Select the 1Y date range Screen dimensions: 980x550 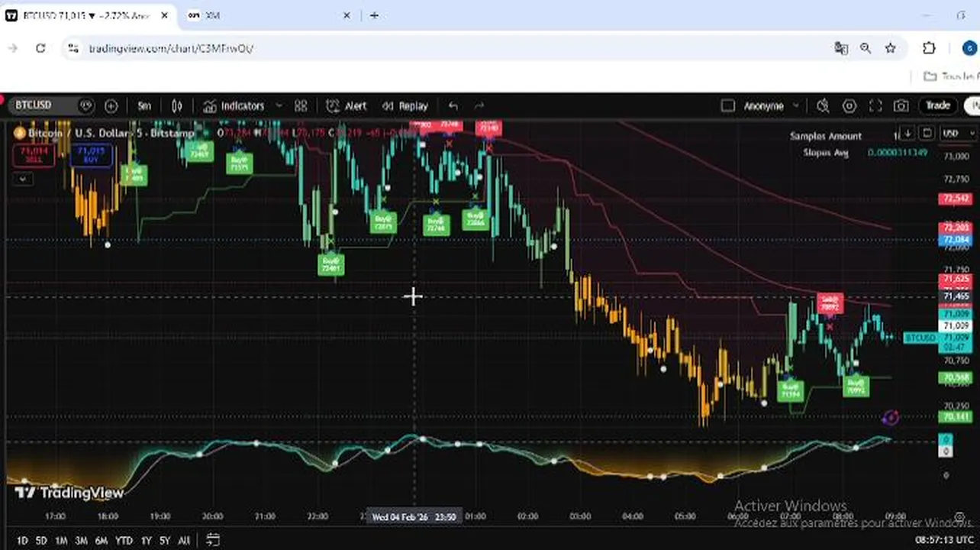tap(146, 541)
